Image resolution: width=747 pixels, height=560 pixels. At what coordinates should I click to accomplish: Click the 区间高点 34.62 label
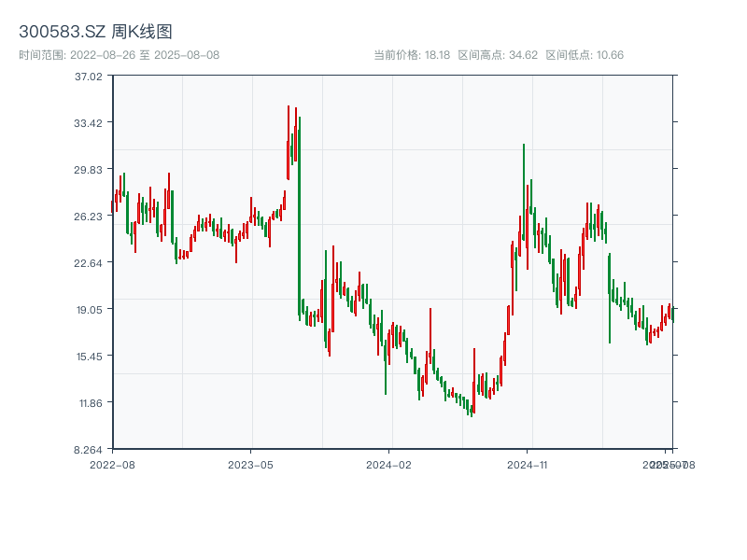click(498, 55)
